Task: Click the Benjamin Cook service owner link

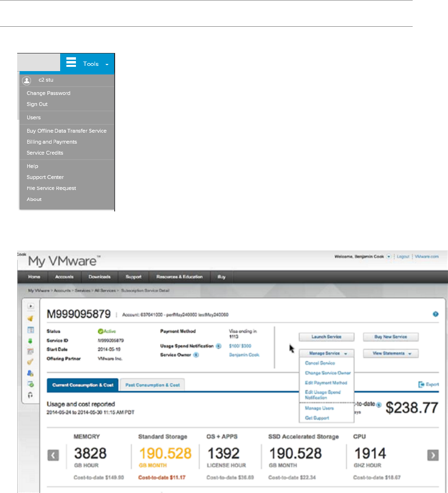Action: 244,355
